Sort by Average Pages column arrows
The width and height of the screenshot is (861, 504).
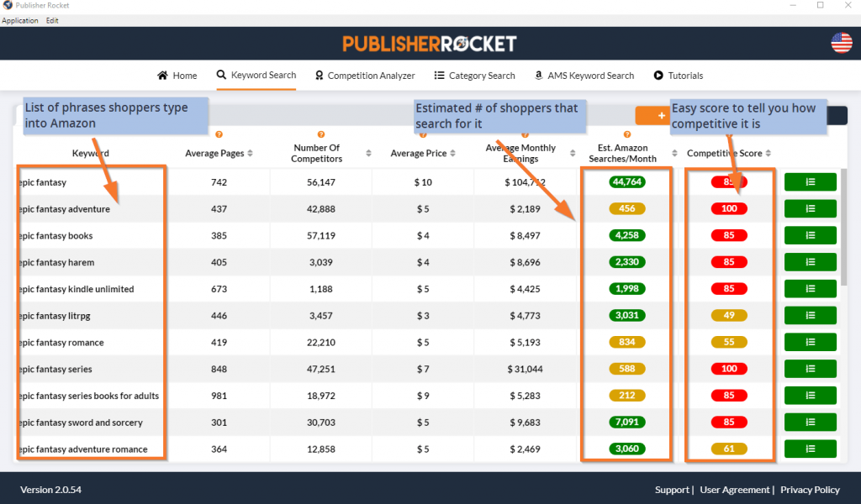pyautogui.click(x=250, y=154)
